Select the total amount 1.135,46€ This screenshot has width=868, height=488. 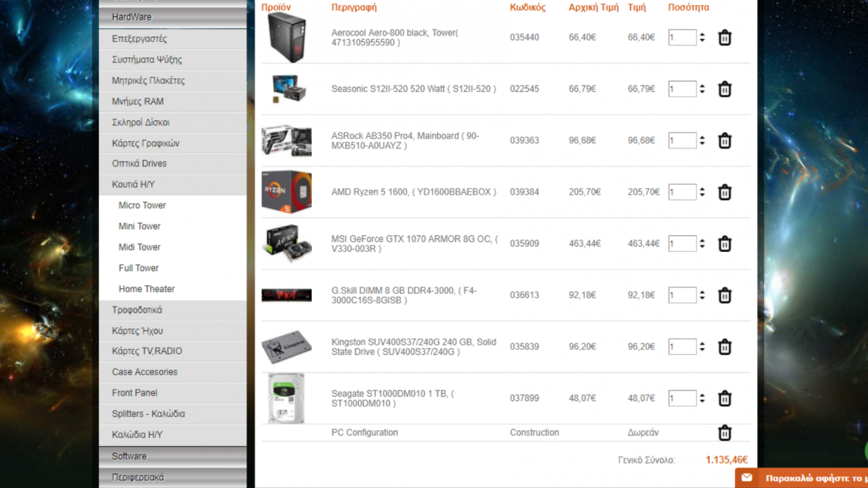(727, 460)
